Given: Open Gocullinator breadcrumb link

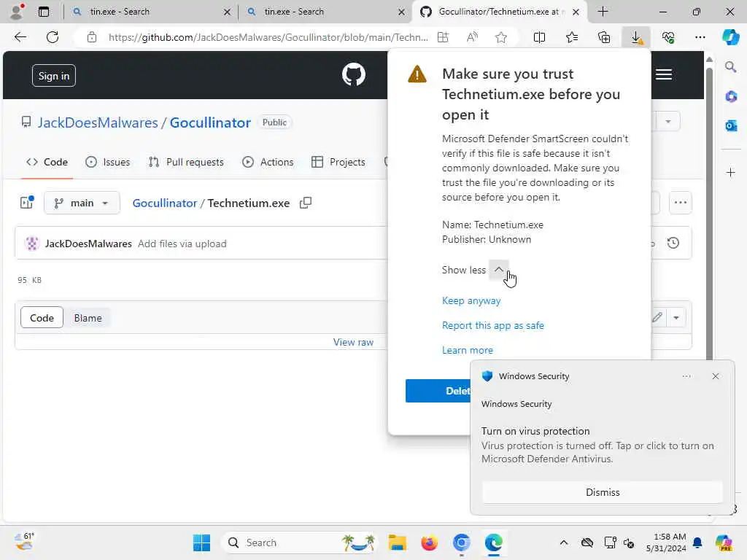Looking at the screenshot, I should tap(164, 203).
